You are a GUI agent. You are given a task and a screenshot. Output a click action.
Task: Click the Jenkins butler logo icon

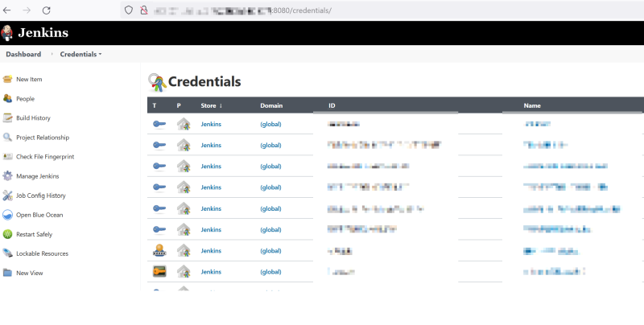[6, 33]
